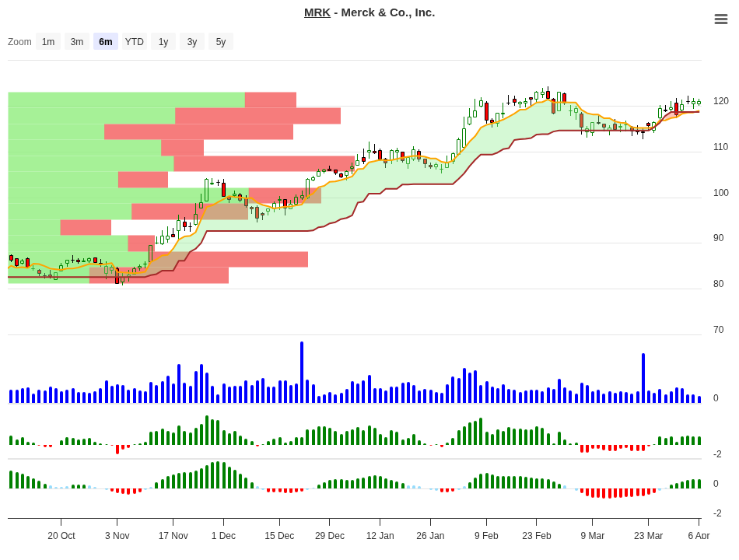Click the 29 Dec date label
This screenshot has width=739, height=560.
click(330, 535)
